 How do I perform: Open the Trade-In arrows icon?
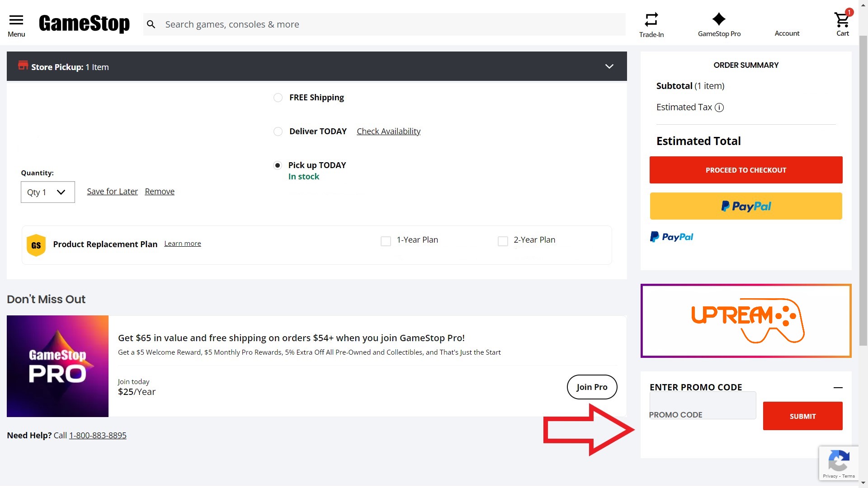point(651,19)
